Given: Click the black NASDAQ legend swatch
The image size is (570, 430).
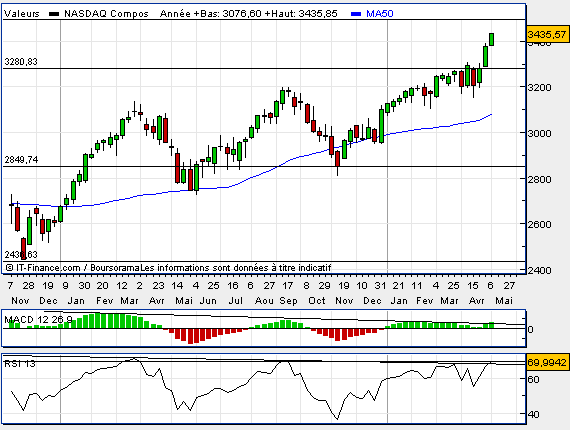Looking at the screenshot, I should [x=54, y=14].
